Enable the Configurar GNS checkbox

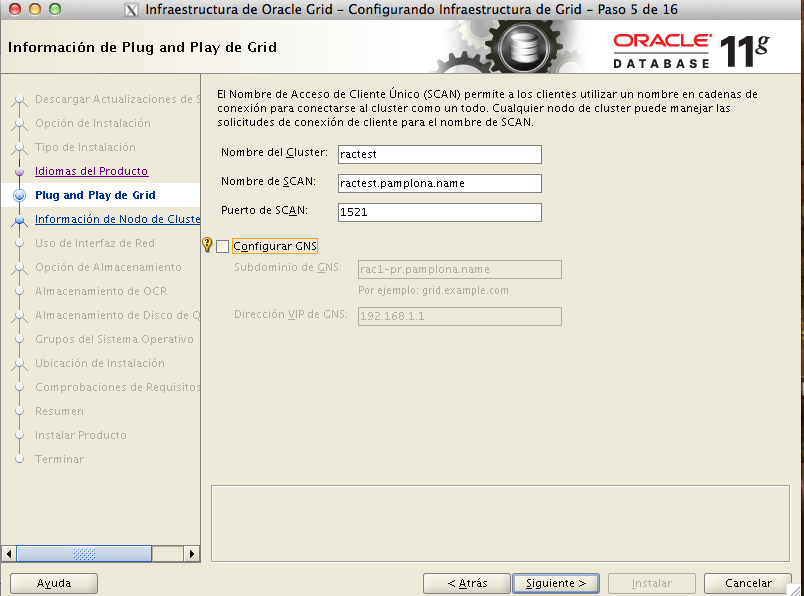point(223,247)
